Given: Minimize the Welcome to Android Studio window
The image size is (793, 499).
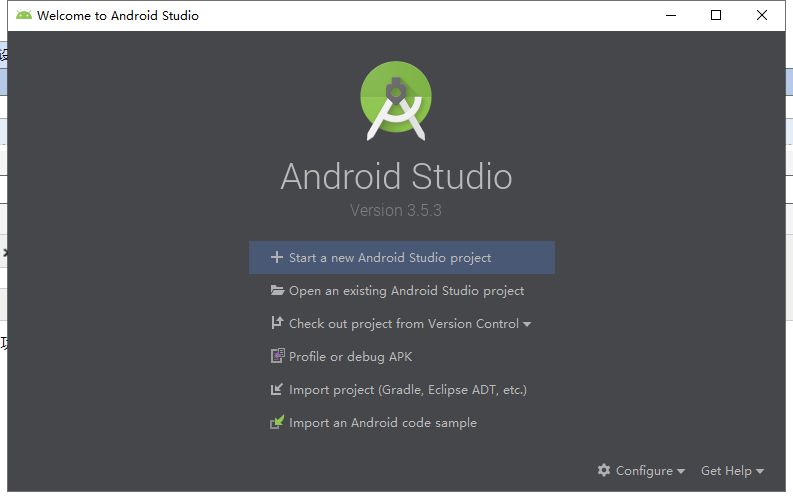Looking at the screenshot, I should (671, 15).
